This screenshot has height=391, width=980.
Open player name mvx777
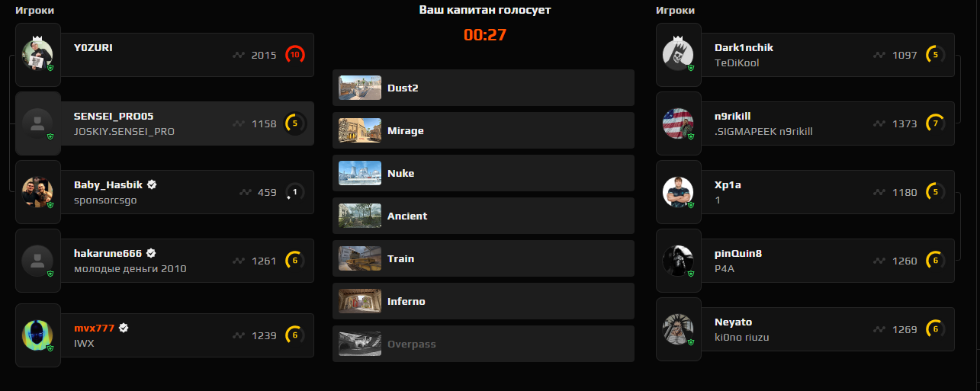point(94,328)
